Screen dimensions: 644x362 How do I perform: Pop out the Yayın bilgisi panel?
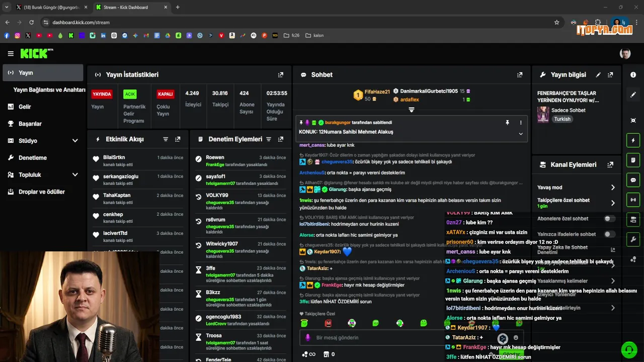(x=610, y=75)
